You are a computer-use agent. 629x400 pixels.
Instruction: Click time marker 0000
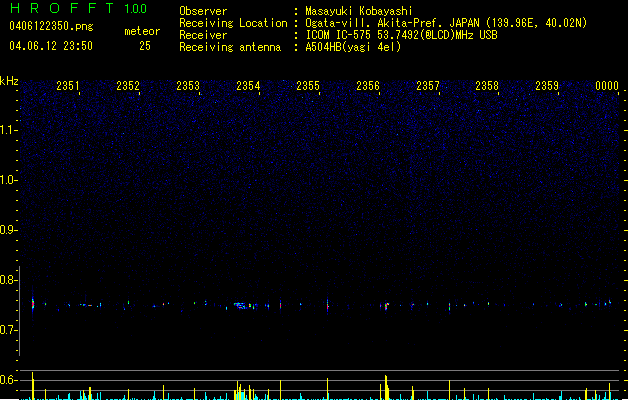[x=607, y=85]
